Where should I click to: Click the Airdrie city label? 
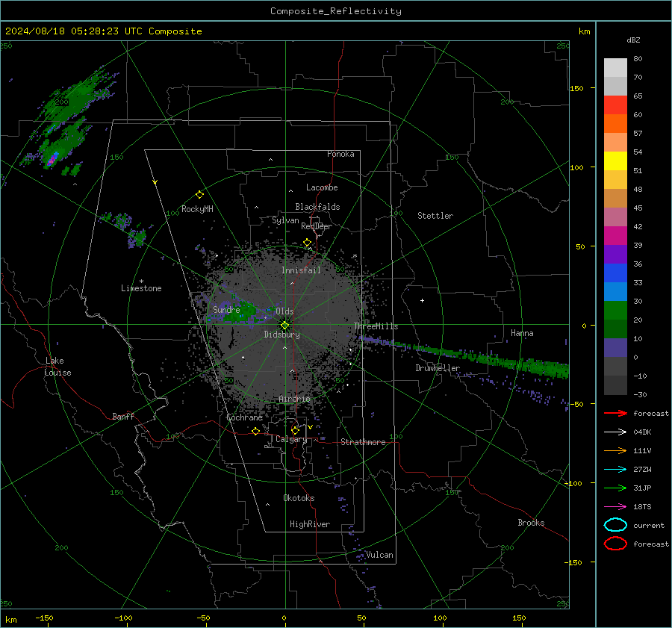coord(294,399)
